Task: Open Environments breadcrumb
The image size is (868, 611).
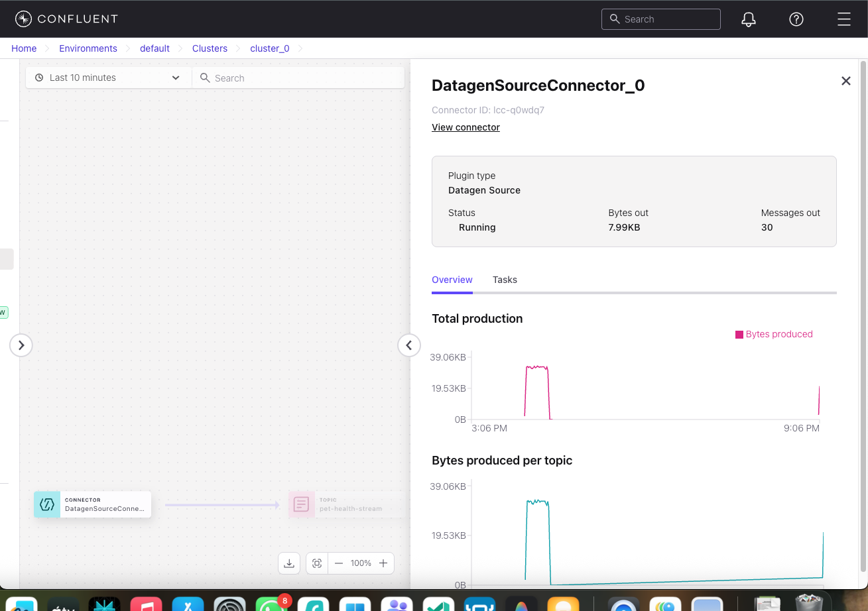Action: [x=88, y=48]
